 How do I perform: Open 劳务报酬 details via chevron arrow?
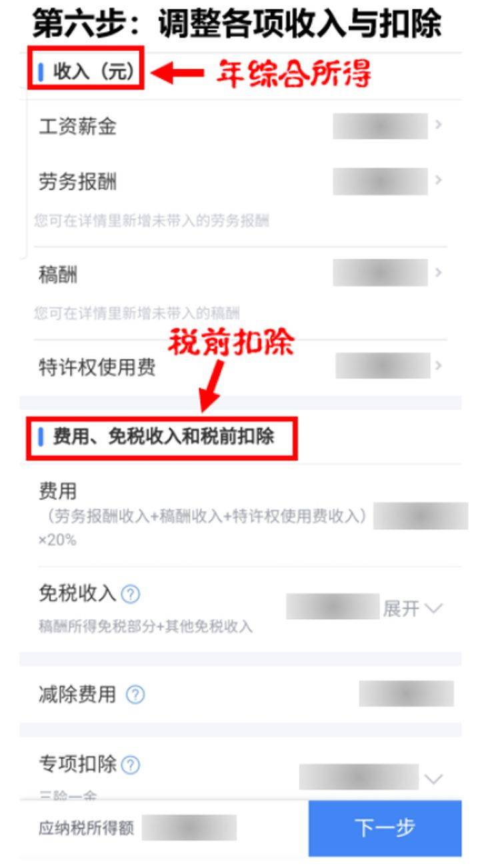coord(438,180)
